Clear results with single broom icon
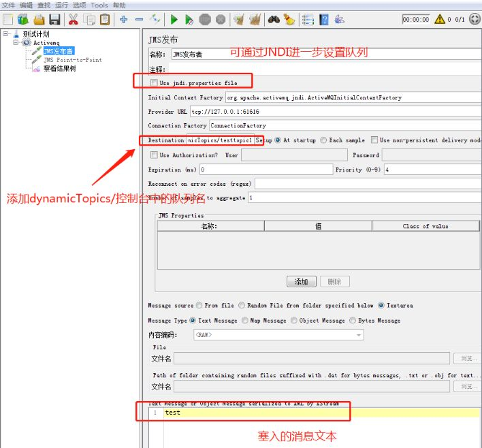 239,20
